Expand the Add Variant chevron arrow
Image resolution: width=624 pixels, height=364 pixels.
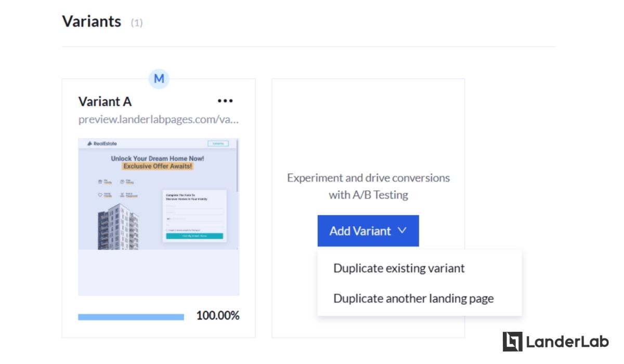tap(402, 230)
